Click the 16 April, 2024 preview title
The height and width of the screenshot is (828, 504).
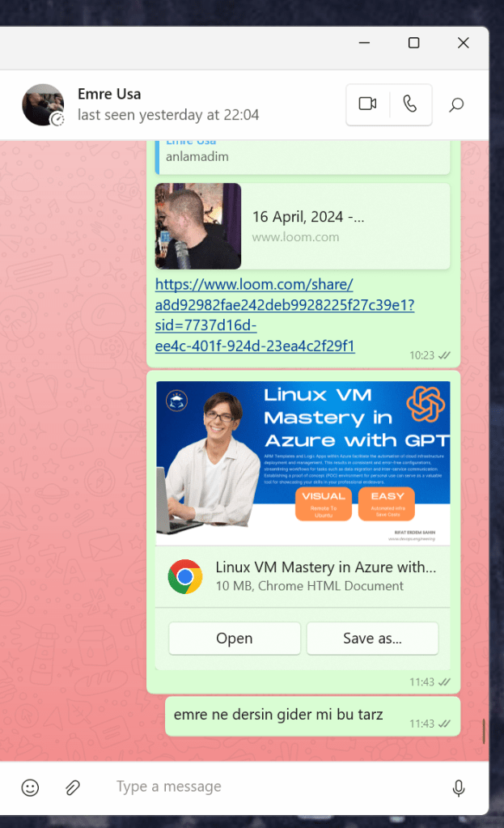[308, 216]
